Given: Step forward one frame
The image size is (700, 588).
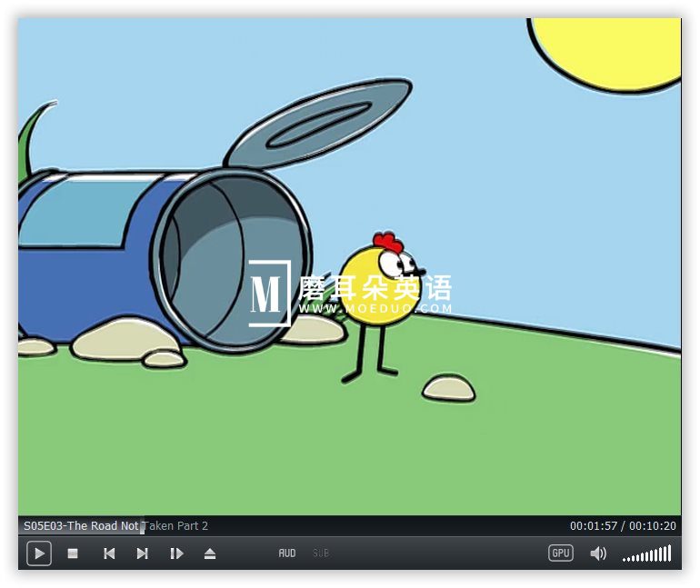Looking at the screenshot, I should tap(176, 553).
